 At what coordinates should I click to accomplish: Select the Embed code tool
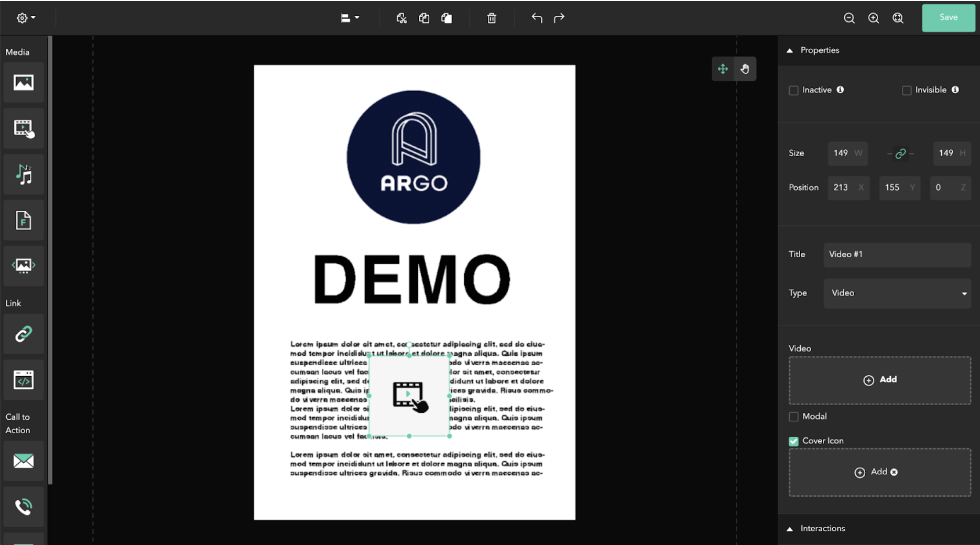(x=24, y=380)
